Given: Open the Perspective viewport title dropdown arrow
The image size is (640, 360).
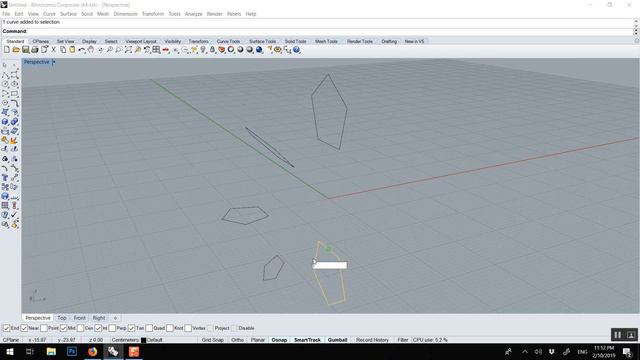Looking at the screenshot, I should tap(53, 62).
